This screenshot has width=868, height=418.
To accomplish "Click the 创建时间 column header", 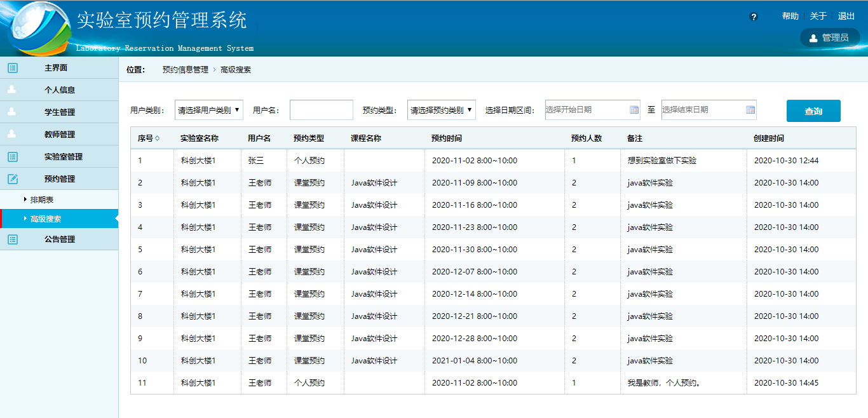I will pos(769,138).
